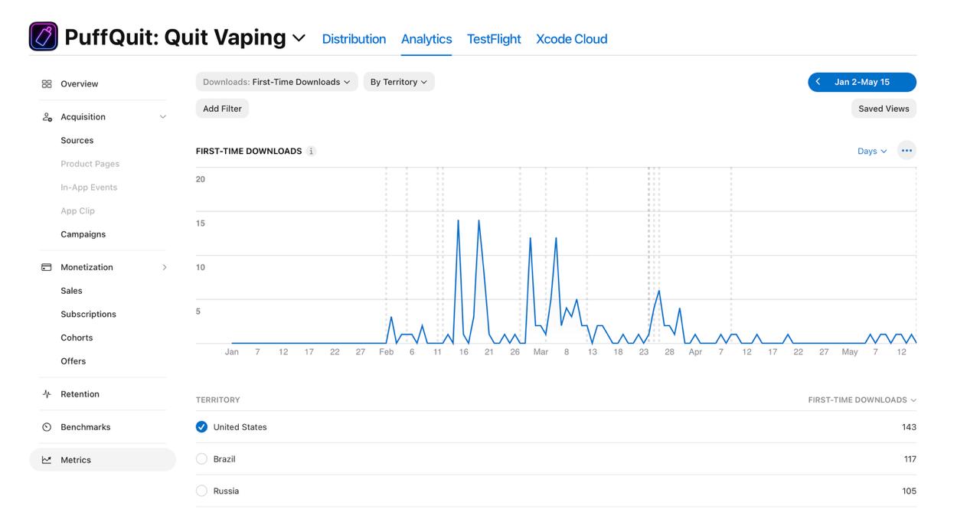Click the Monetization card icon
The width and height of the screenshot is (980, 509).
[47, 267]
